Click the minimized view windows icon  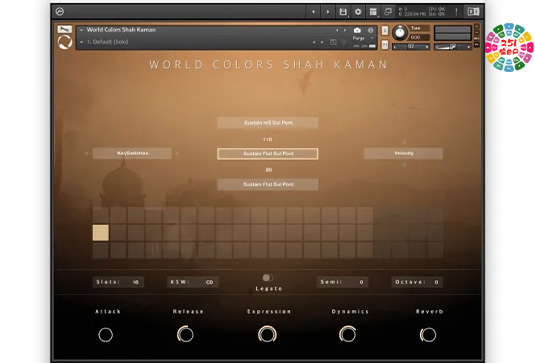coord(388,12)
